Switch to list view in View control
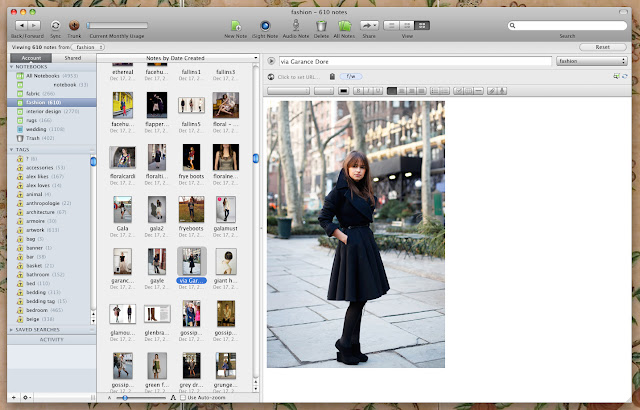Viewport: 640px width, 410px height. click(x=393, y=23)
